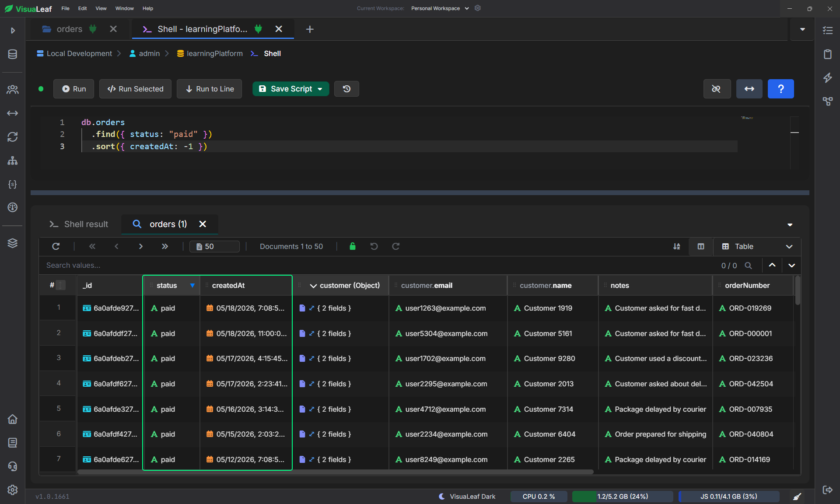Switch to the Shell result tab
The height and width of the screenshot is (504, 840).
(x=79, y=224)
